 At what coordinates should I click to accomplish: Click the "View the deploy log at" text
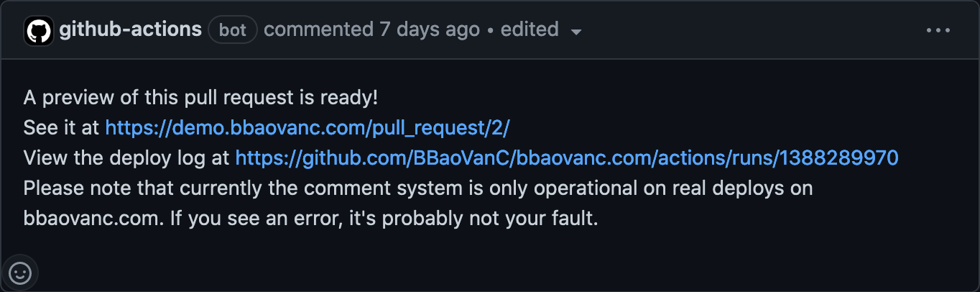(x=126, y=158)
